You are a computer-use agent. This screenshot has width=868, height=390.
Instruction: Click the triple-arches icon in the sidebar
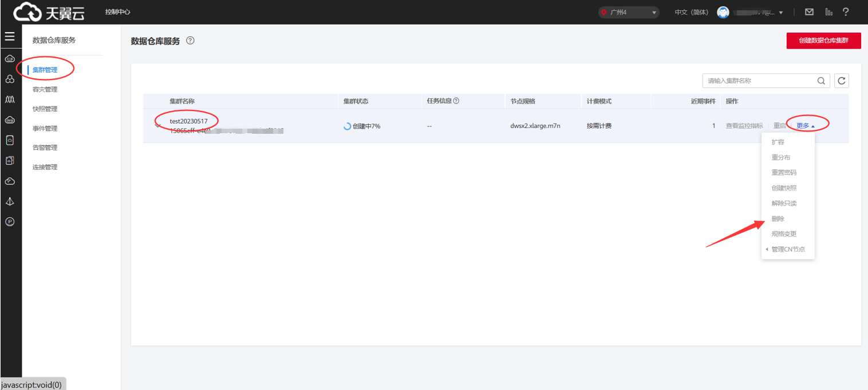(10, 100)
